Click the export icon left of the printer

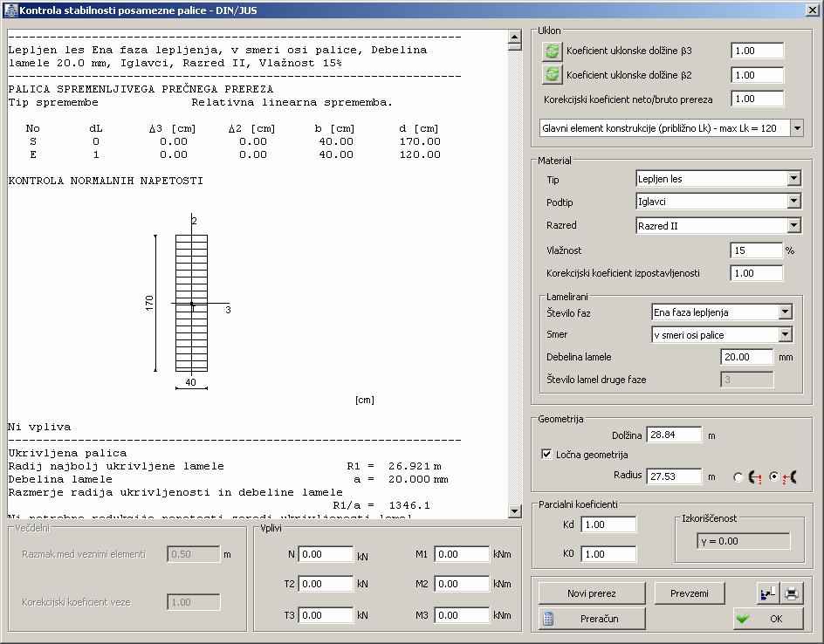click(768, 593)
